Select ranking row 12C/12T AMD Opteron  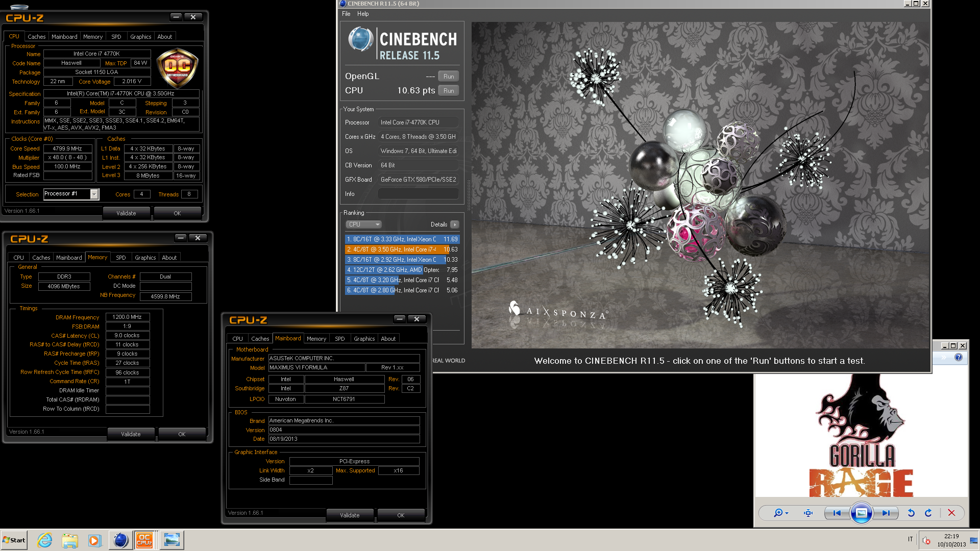[402, 270]
